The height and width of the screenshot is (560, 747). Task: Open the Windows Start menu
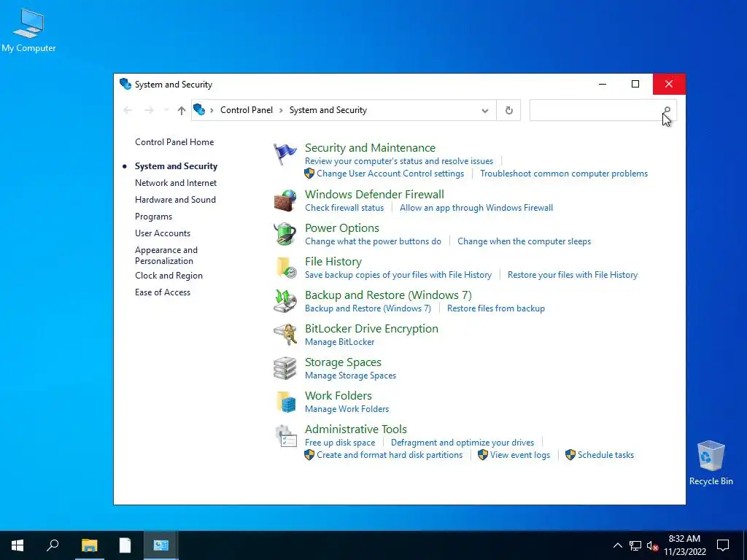click(x=18, y=545)
